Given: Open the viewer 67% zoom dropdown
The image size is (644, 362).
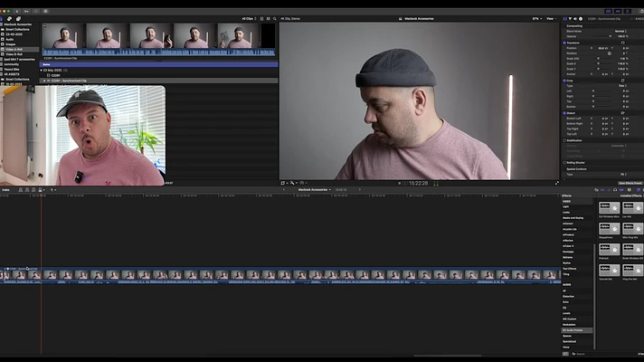Looking at the screenshot, I should tap(537, 19).
